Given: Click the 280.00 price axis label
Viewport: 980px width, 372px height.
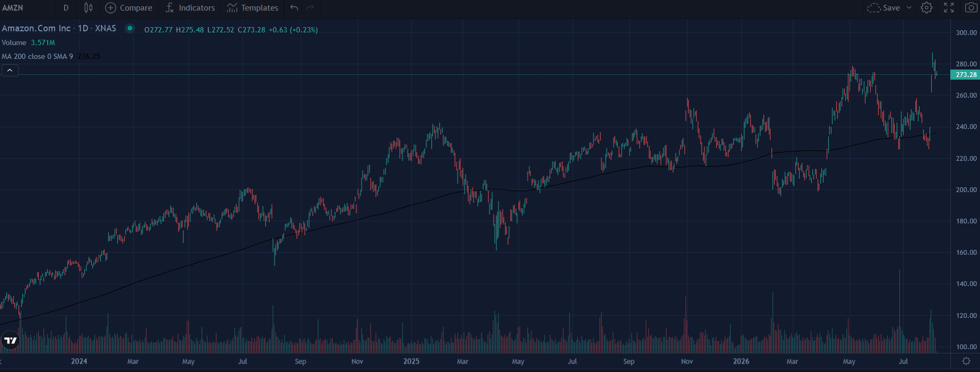Looking at the screenshot, I should pyautogui.click(x=966, y=64).
